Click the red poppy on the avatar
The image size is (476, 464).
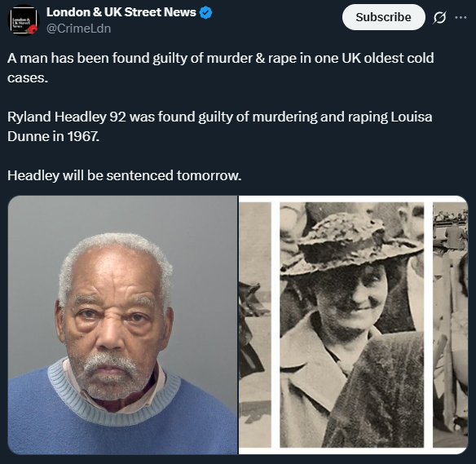(32, 29)
